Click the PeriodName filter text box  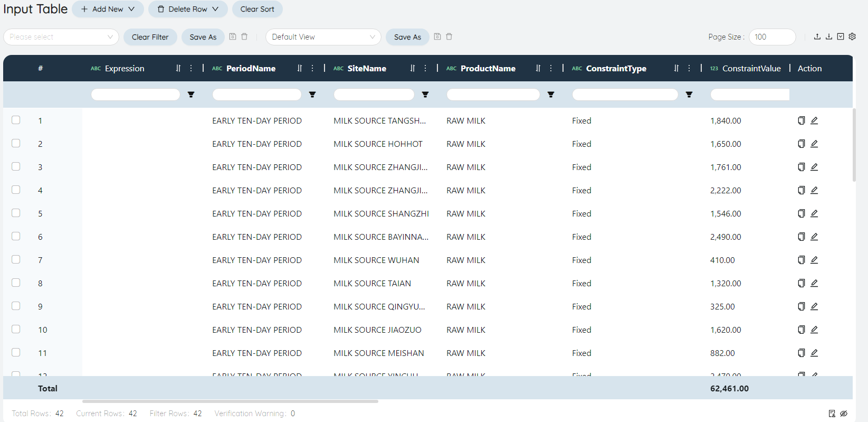[257, 95]
